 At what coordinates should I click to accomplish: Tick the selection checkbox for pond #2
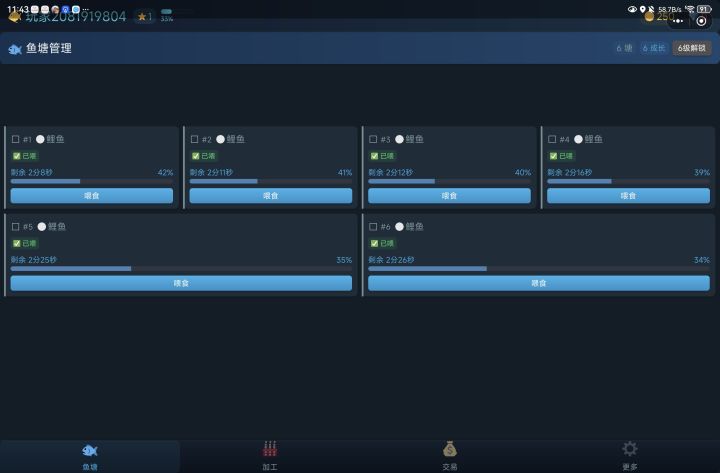[195, 139]
